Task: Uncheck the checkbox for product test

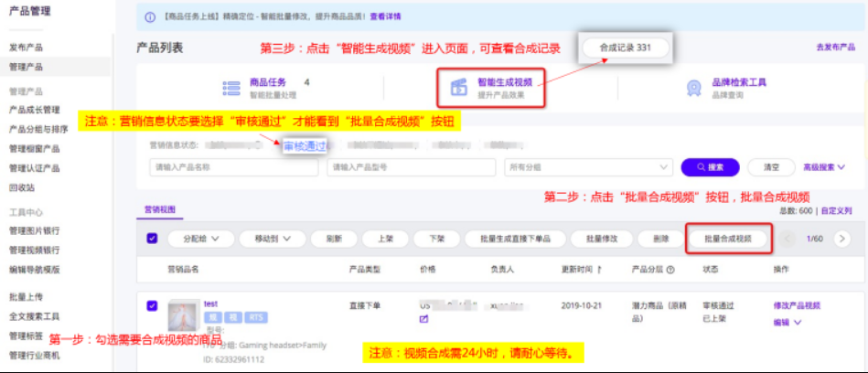Action: (152, 306)
